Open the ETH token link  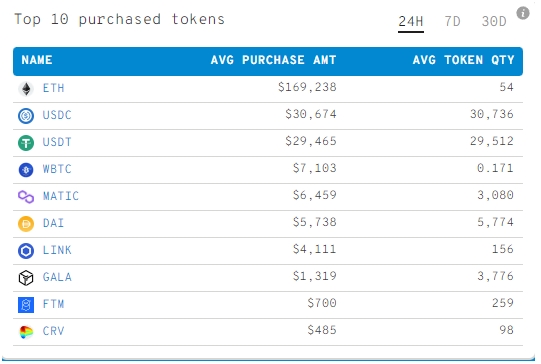pos(53,88)
